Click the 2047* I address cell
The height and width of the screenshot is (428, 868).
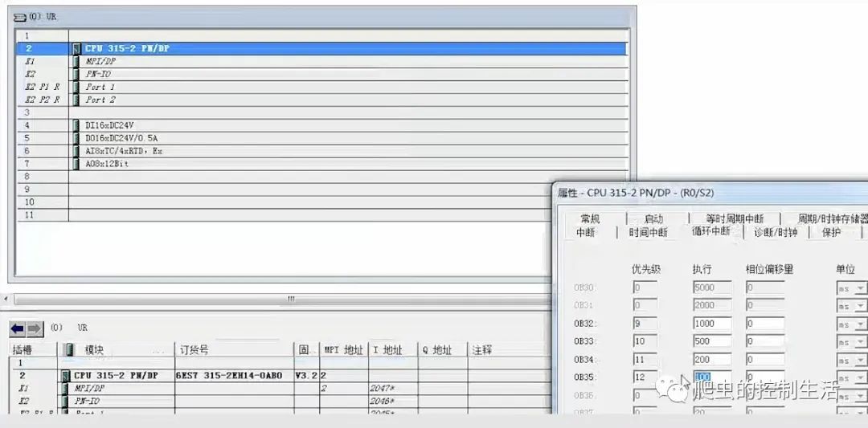tap(392, 388)
